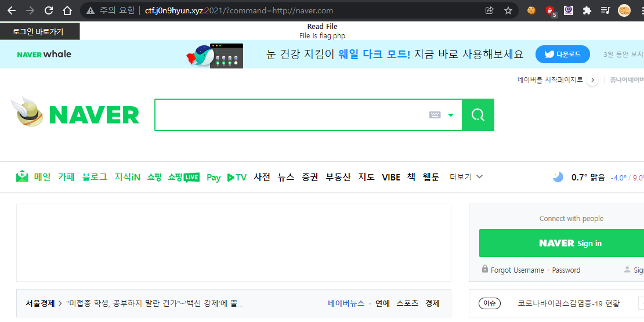The height and width of the screenshot is (322, 644).
Task: Open Pay in the service menu
Action: pos(214,178)
